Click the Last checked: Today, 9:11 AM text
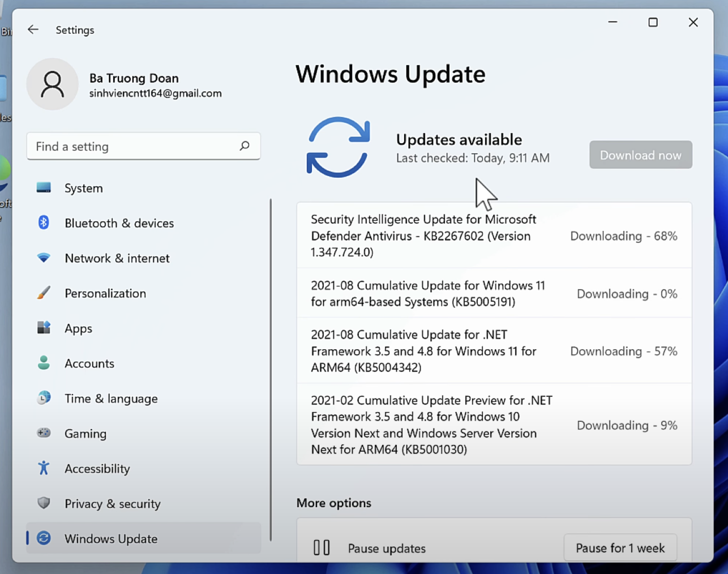The width and height of the screenshot is (728, 574). click(473, 158)
